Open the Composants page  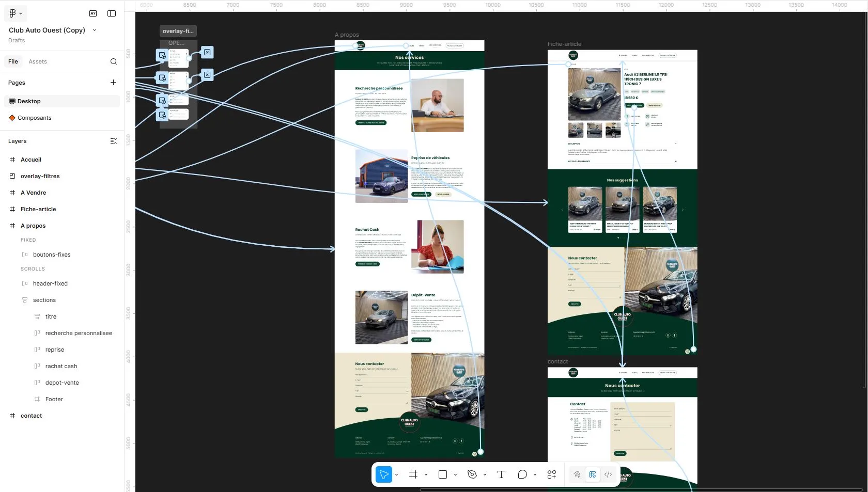click(x=34, y=118)
